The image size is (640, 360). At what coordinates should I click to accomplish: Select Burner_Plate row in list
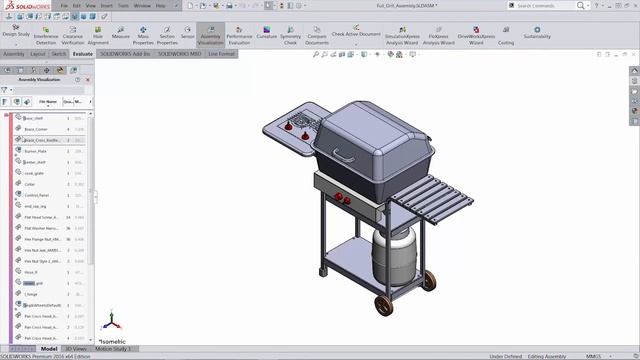[49, 151]
